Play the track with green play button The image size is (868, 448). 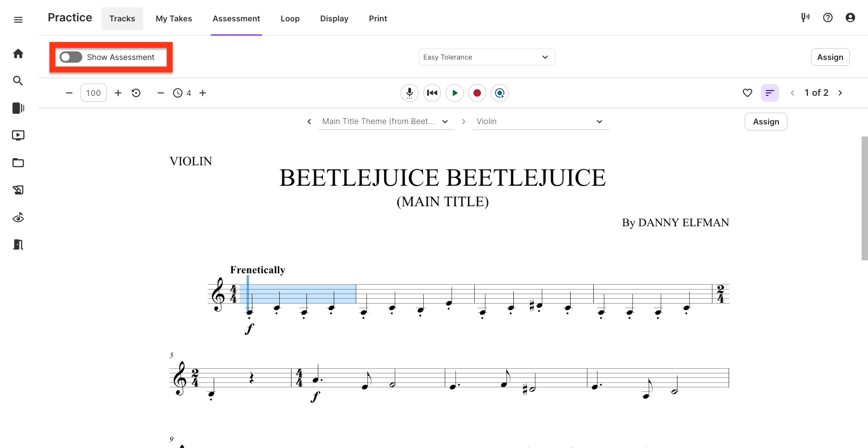click(455, 93)
